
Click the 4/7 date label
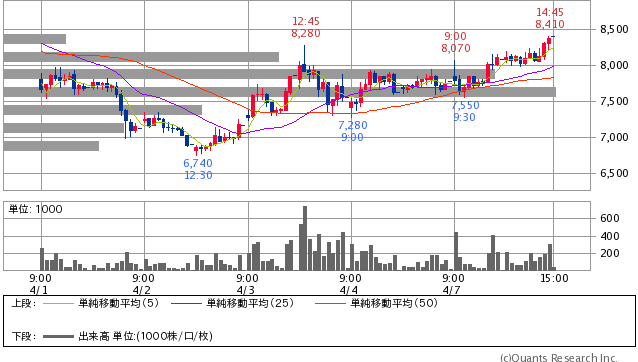(452, 290)
